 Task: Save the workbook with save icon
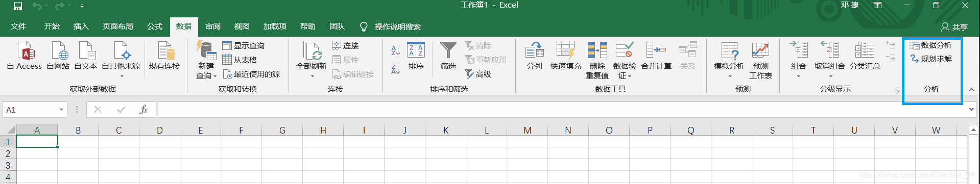point(18,6)
